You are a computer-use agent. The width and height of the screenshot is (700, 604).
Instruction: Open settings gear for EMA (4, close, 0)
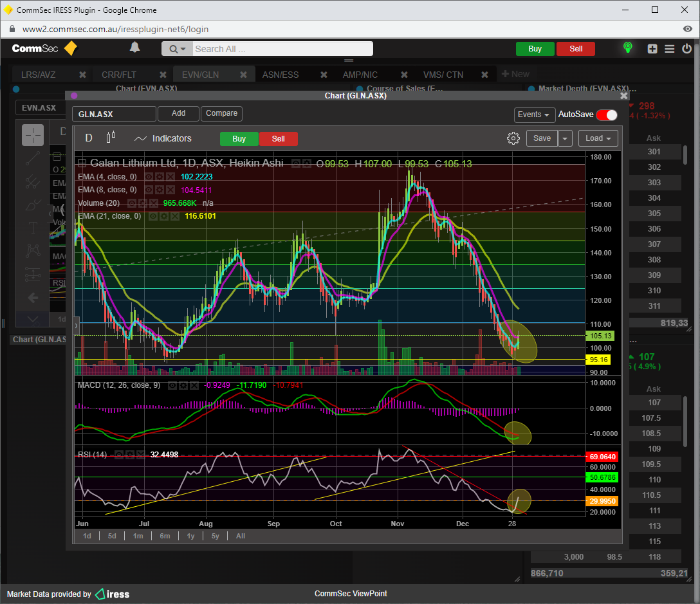160,177
